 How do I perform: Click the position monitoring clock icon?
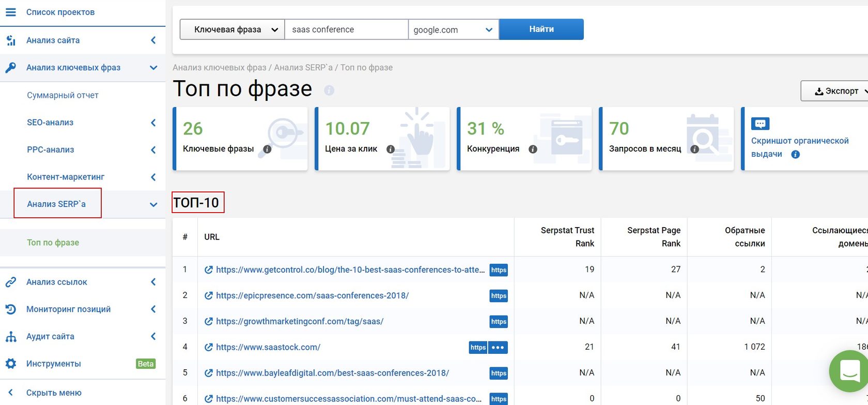pos(10,309)
